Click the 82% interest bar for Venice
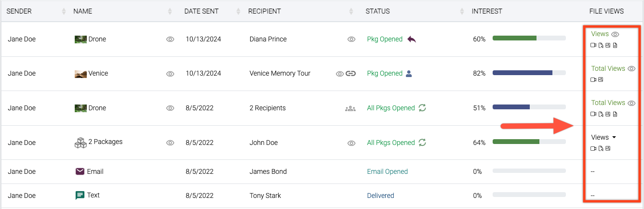This screenshot has width=644, height=209. pyautogui.click(x=529, y=73)
